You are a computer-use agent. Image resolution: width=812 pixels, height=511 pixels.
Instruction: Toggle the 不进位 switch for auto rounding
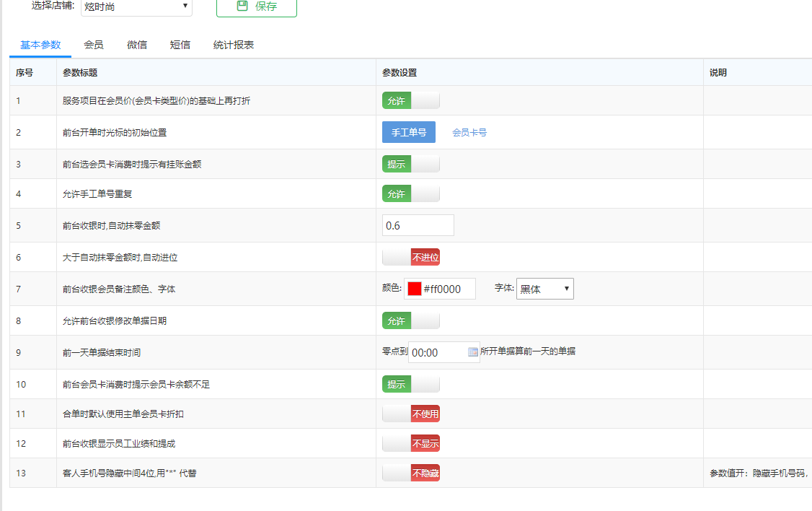pos(410,257)
